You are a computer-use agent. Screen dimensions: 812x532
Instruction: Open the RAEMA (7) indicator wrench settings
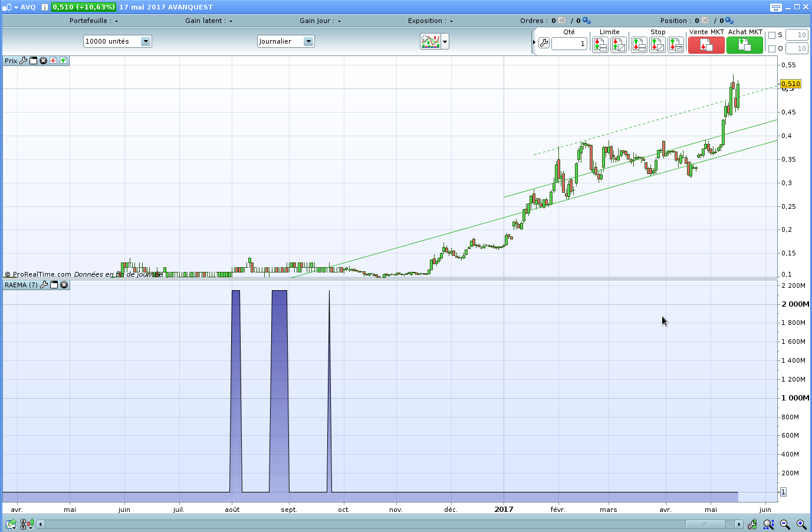click(44, 285)
